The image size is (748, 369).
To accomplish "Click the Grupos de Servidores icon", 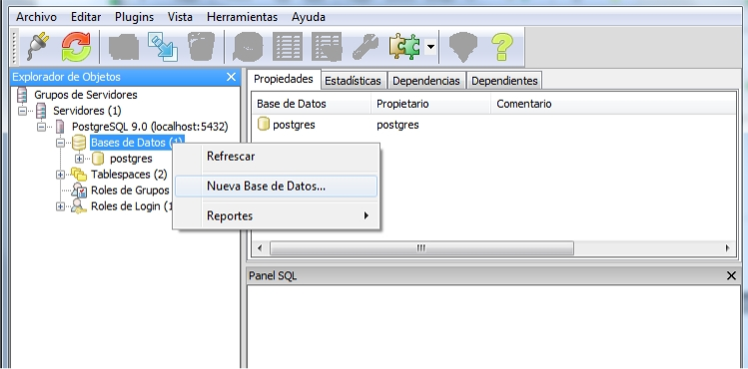I will 22,95.
